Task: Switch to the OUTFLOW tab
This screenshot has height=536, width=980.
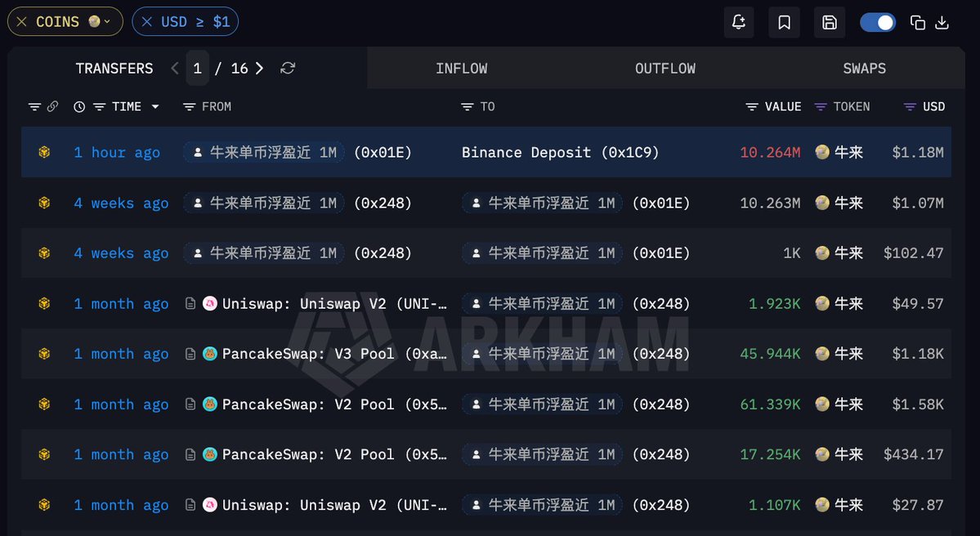Action: click(665, 68)
